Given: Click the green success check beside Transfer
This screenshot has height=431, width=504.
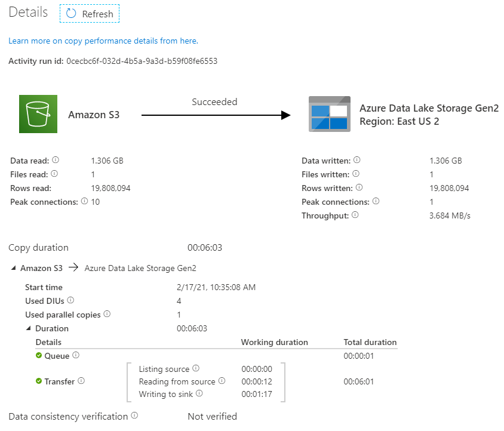Looking at the screenshot, I should 39,380.
